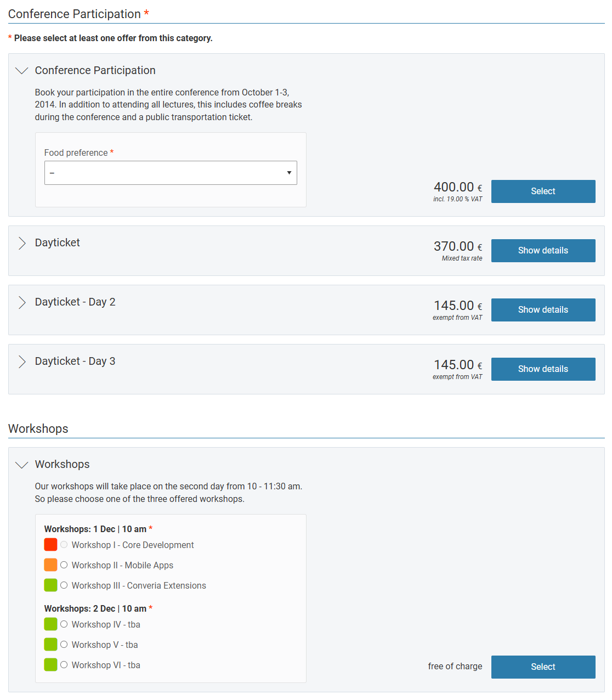Screen dimensions: 612x700
Task: Click Select for the free Workshops offer
Action: pos(543,667)
